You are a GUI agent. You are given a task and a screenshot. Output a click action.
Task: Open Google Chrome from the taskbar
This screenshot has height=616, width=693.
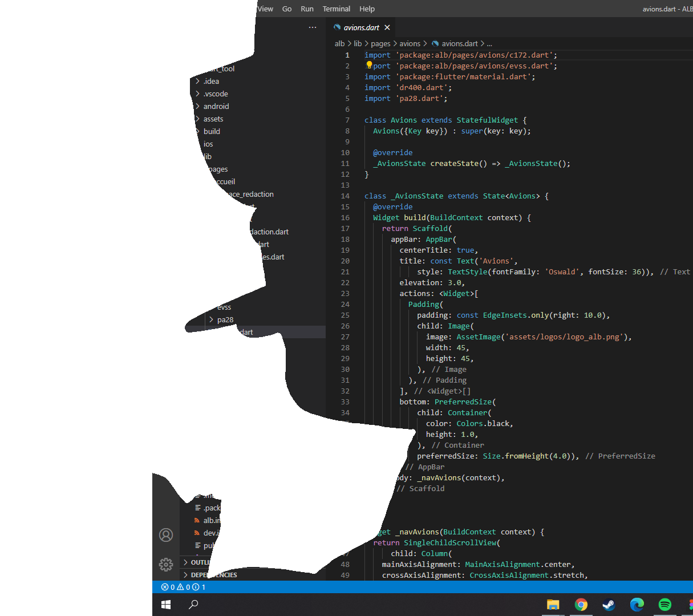[581, 605]
